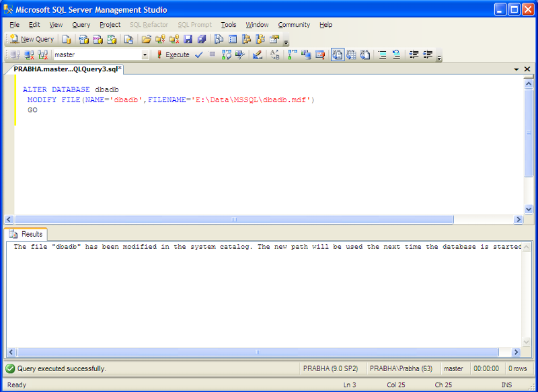Image resolution: width=538 pixels, height=392 pixels.
Task: Select the PRABHA.master QLQuery3.sql tab
Action: (x=67, y=69)
